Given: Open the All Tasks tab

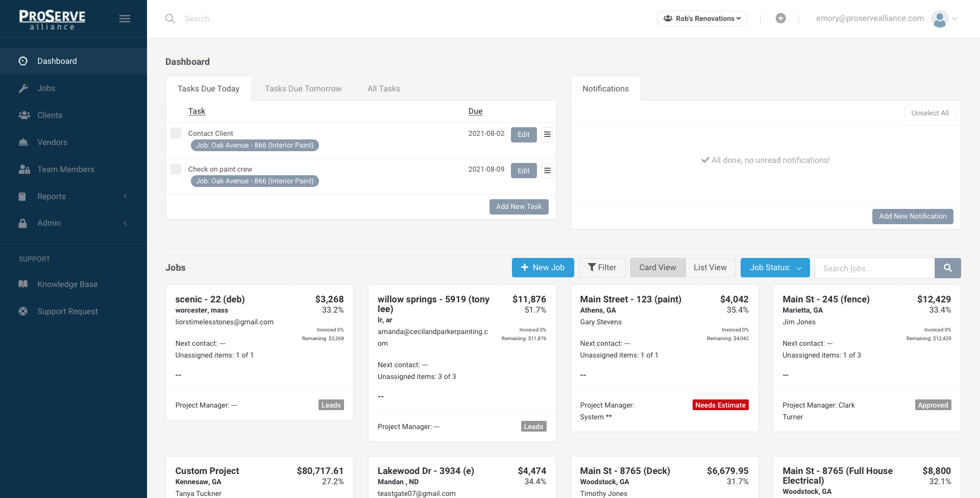Looking at the screenshot, I should [383, 88].
